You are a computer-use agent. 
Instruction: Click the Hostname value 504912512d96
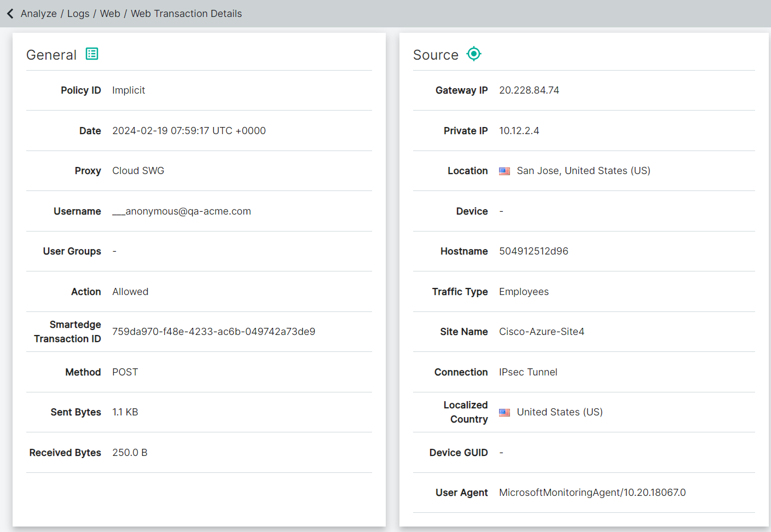(534, 251)
